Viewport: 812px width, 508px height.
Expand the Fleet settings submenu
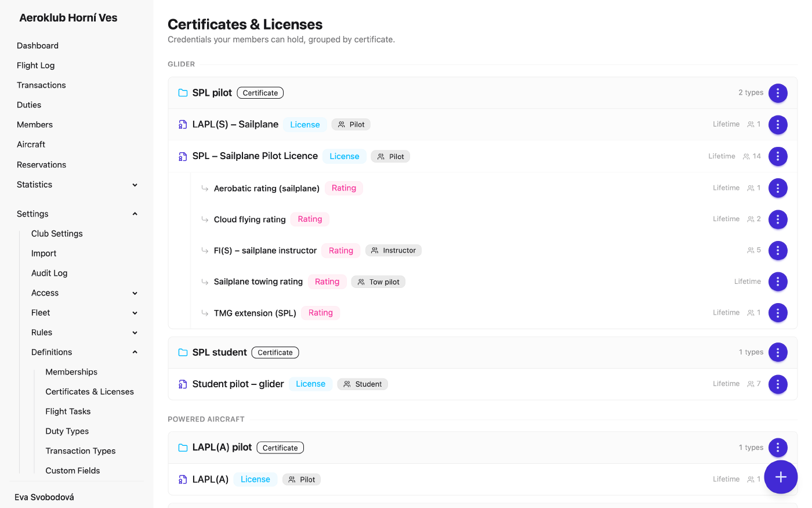pos(84,313)
